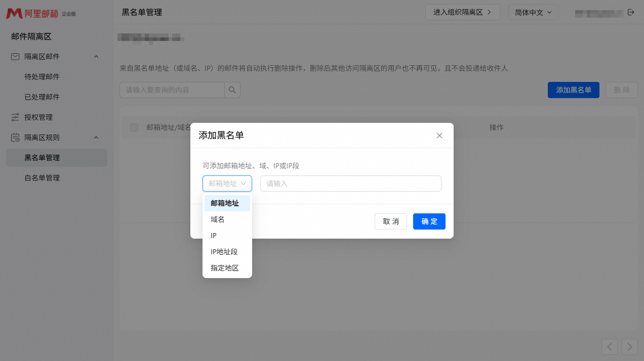Open the 邮箱地址 type dropdown in dialog

pos(227,184)
